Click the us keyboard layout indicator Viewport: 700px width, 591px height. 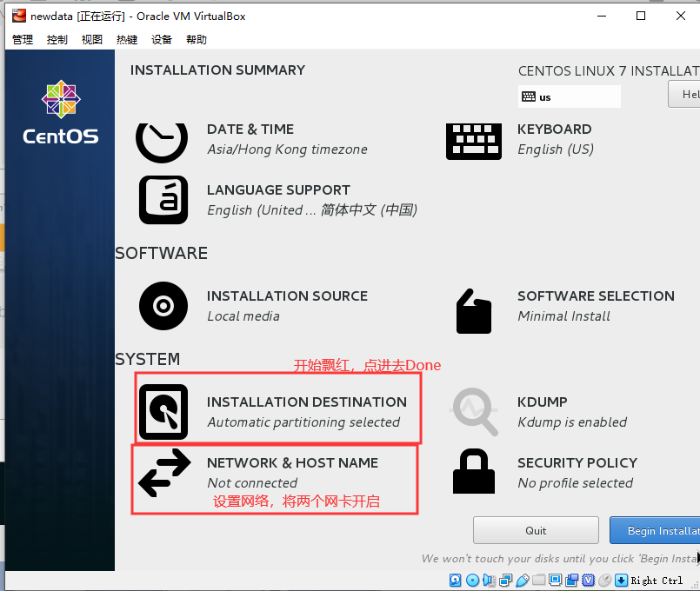(x=569, y=96)
